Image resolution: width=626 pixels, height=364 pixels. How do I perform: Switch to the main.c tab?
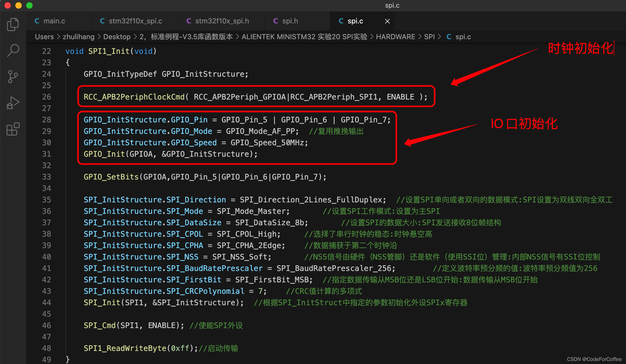(54, 21)
